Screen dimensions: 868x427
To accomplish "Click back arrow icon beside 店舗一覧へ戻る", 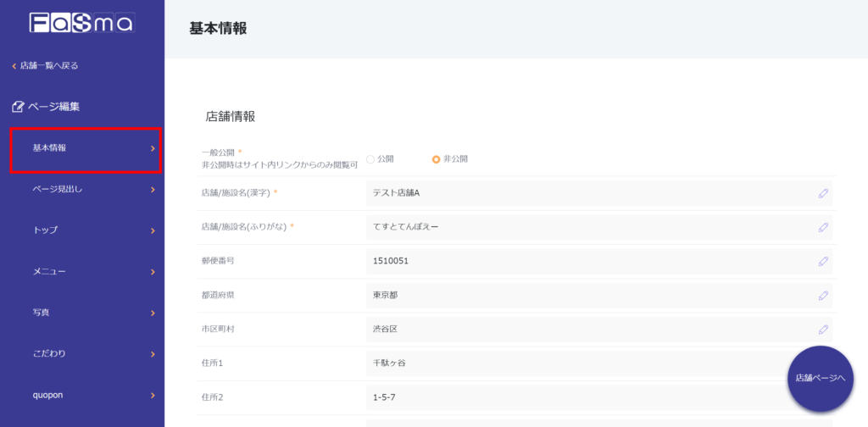I will tap(14, 66).
